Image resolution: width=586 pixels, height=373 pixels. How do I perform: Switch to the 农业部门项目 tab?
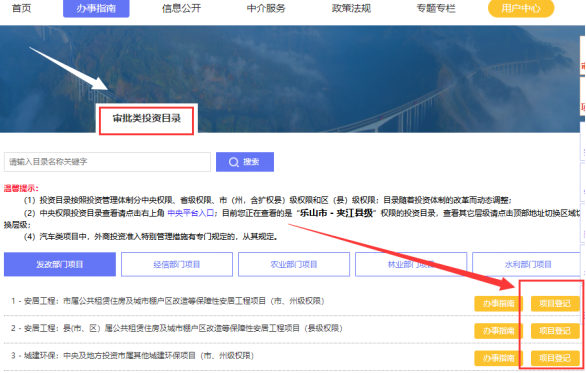(x=294, y=264)
